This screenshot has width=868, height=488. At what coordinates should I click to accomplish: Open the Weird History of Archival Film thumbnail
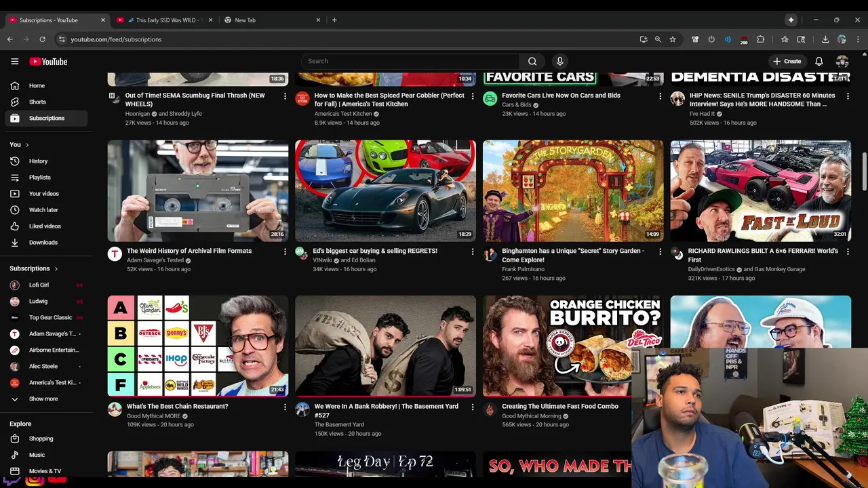198,190
